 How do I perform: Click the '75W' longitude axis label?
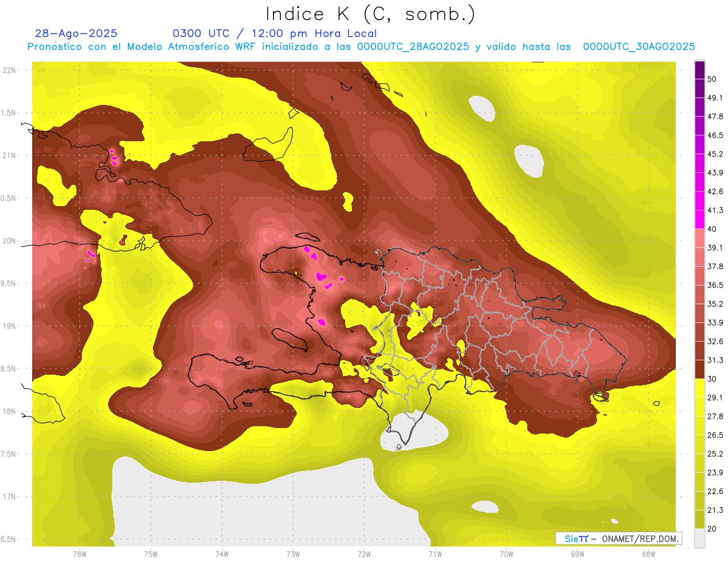pos(151,554)
